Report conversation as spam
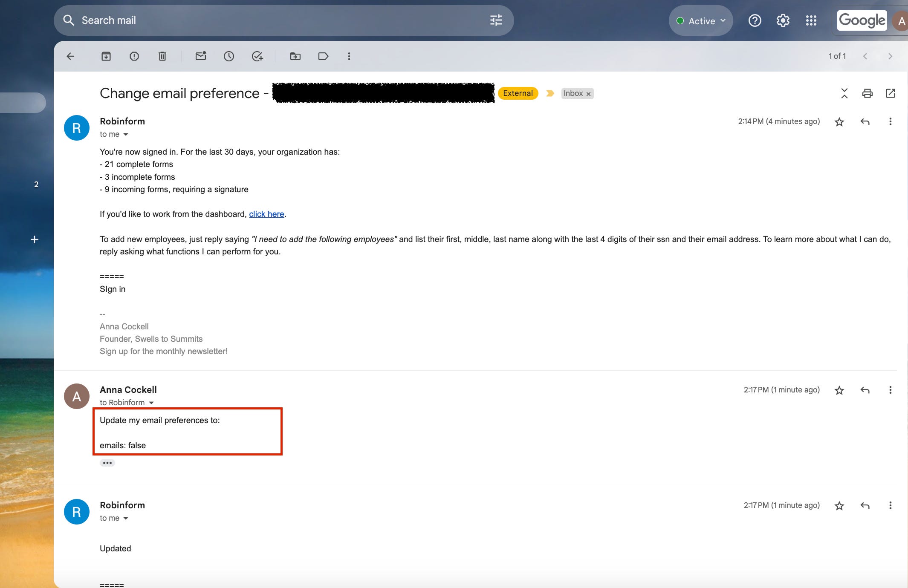Image resolution: width=908 pixels, height=588 pixels. click(x=134, y=56)
